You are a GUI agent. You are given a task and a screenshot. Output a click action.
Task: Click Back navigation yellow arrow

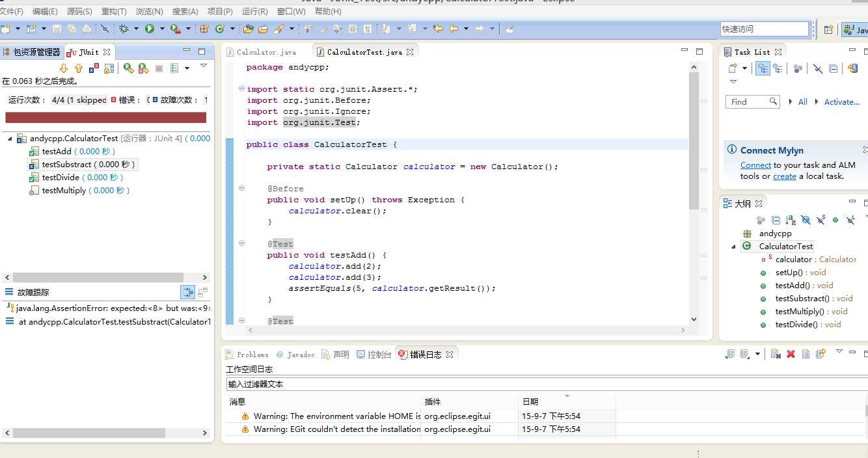[x=453, y=29]
